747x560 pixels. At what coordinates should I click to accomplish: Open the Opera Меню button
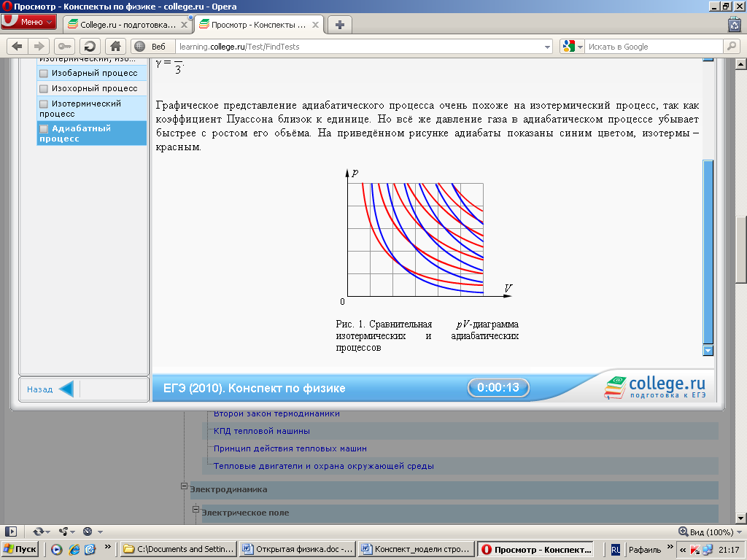[28, 22]
